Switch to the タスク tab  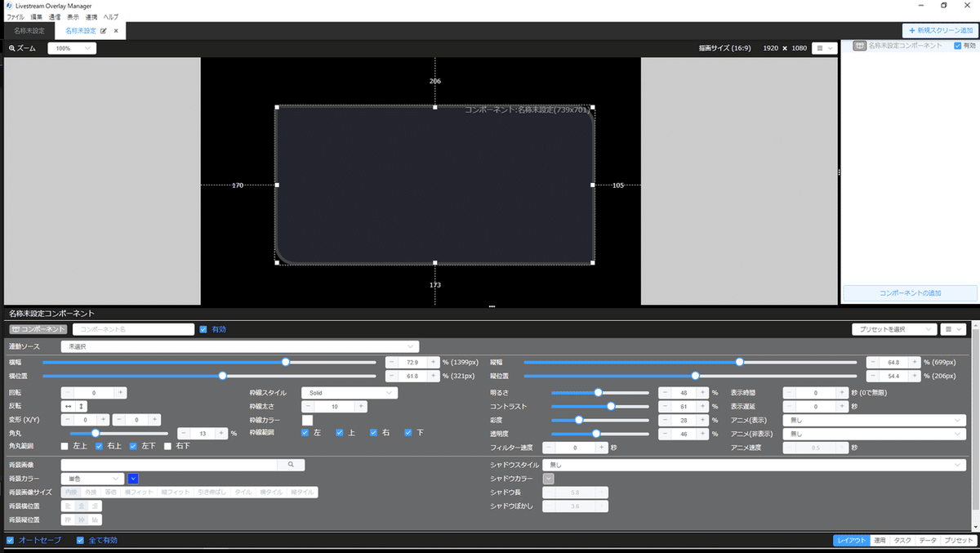[902, 540]
